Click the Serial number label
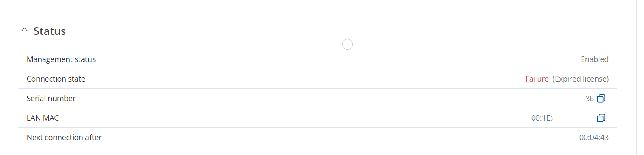The height and width of the screenshot is (155, 644). coord(51,99)
